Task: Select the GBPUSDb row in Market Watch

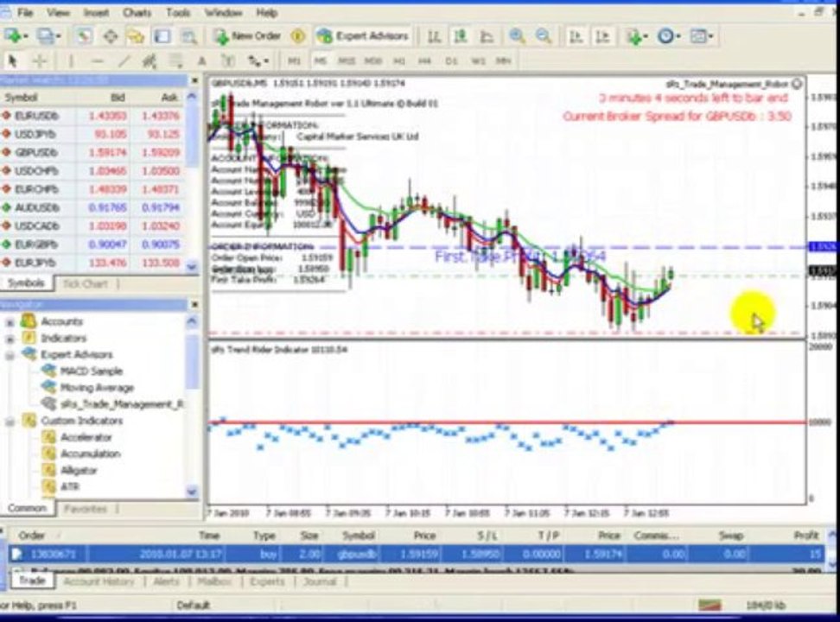Action: (93, 153)
